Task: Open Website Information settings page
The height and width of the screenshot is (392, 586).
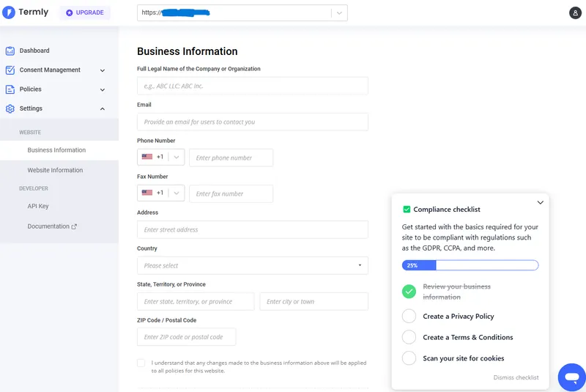Action: tap(55, 170)
